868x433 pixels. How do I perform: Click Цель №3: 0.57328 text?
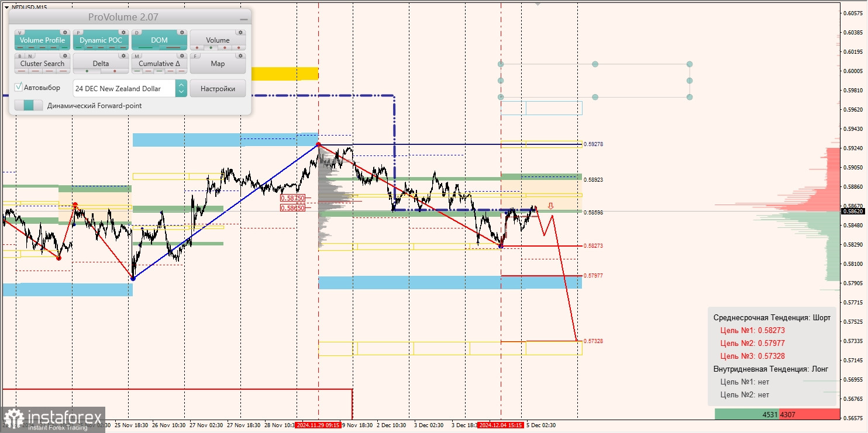pos(752,356)
